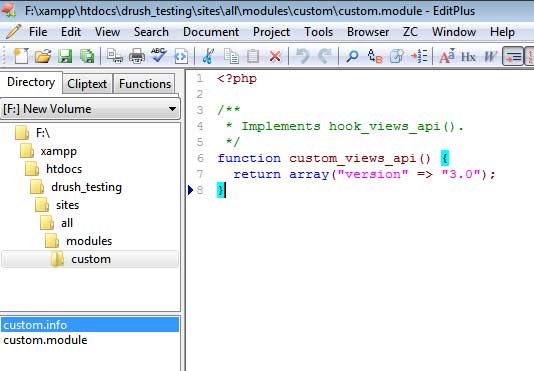Select the custom folder
Image resolution: width=534 pixels, height=371 pixels.
coord(90,259)
